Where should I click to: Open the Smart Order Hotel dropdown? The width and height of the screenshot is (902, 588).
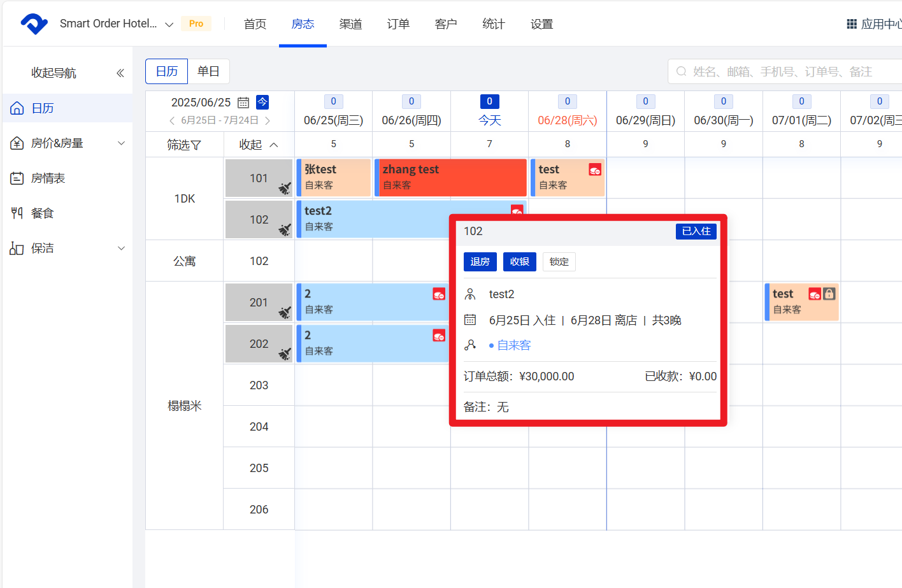169,24
